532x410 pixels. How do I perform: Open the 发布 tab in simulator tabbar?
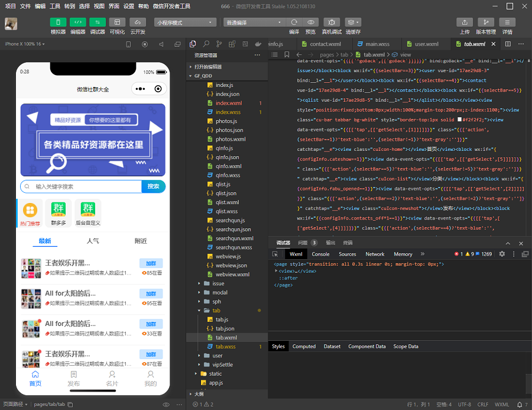(x=74, y=379)
